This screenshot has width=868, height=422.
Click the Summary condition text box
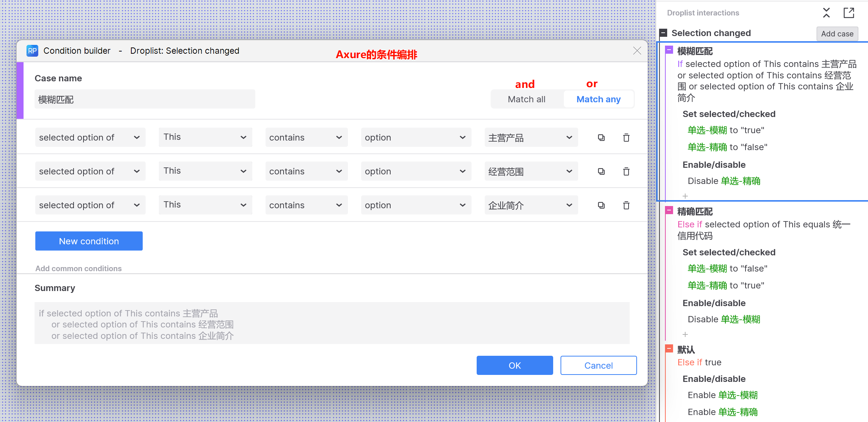tap(332, 323)
